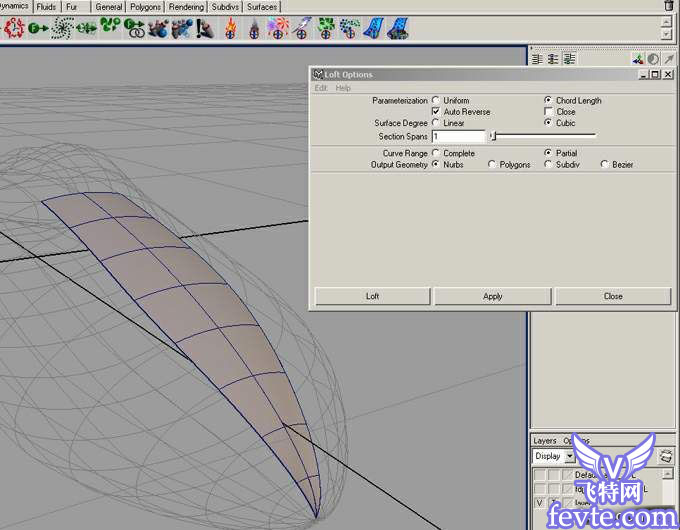The width and height of the screenshot is (680, 530).
Task: Open the Layers menu in layer editor
Action: tap(545, 440)
